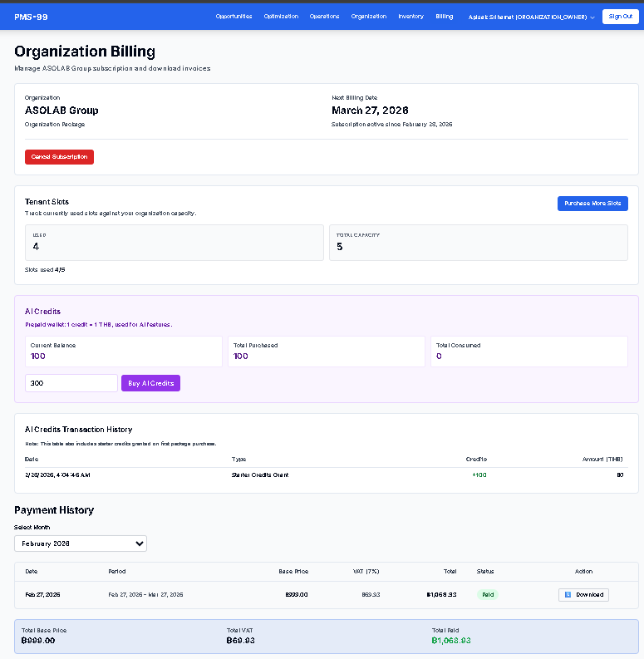Click the Tenant Slots section title
The height and width of the screenshot is (659, 644).
coord(47,202)
